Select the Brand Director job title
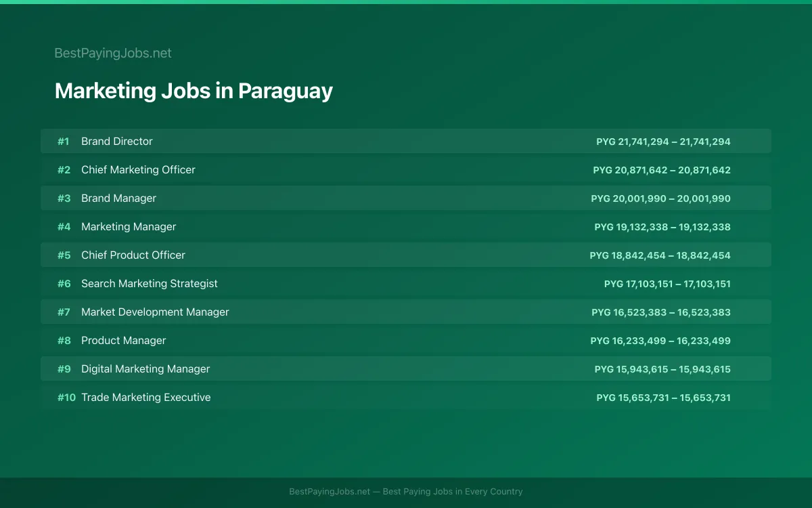This screenshot has height=508, width=812. click(117, 142)
